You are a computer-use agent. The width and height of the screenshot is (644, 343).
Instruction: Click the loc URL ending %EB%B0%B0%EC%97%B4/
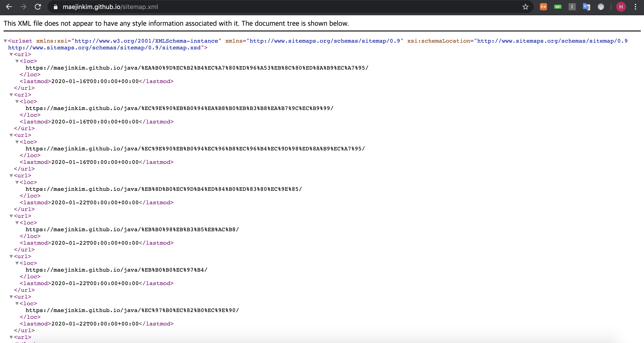tap(116, 270)
